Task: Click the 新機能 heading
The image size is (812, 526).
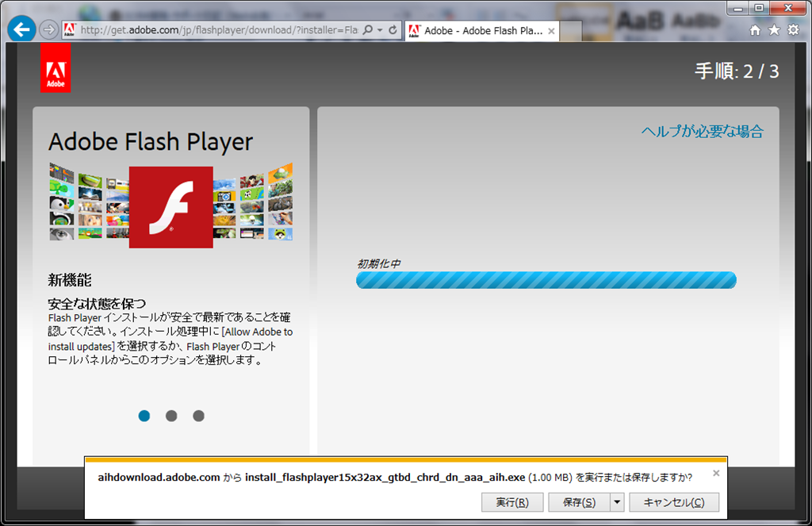Action: click(x=70, y=280)
